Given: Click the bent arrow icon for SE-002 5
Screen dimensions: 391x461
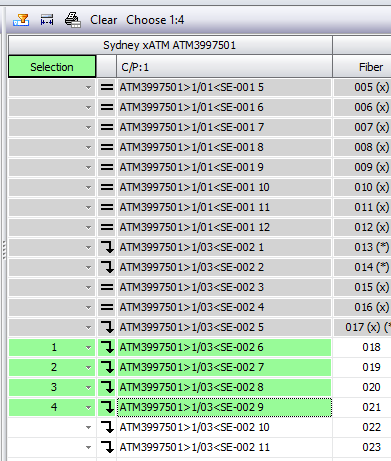Looking at the screenshot, I should point(107,327).
